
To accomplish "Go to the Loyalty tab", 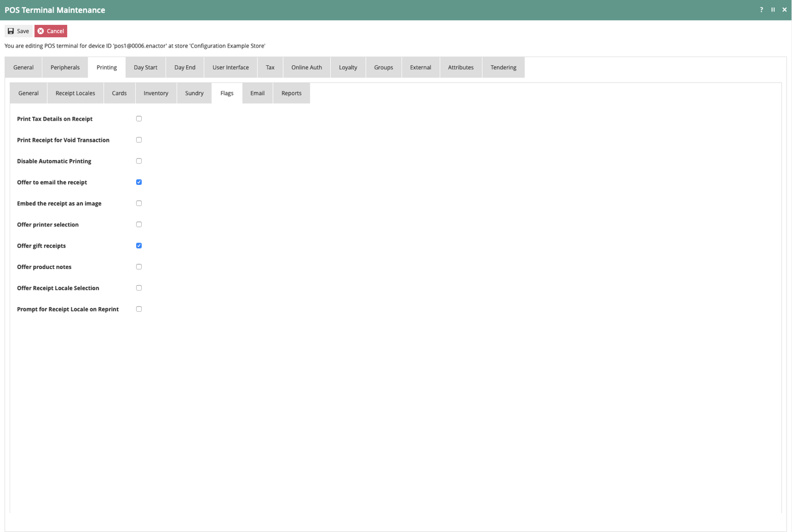I will pyautogui.click(x=348, y=68).
